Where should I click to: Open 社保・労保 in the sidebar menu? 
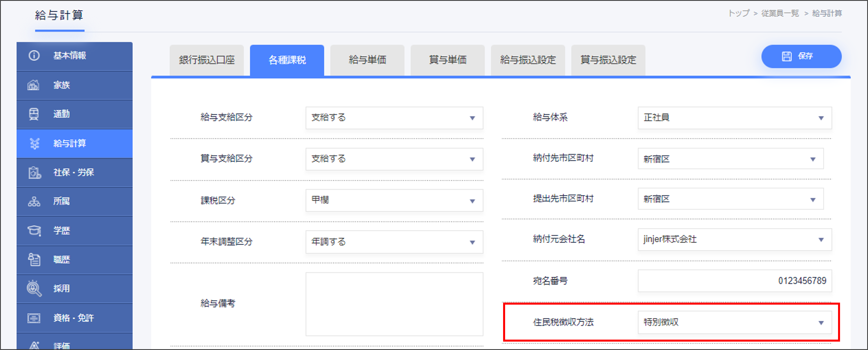[x=74, y=173]
